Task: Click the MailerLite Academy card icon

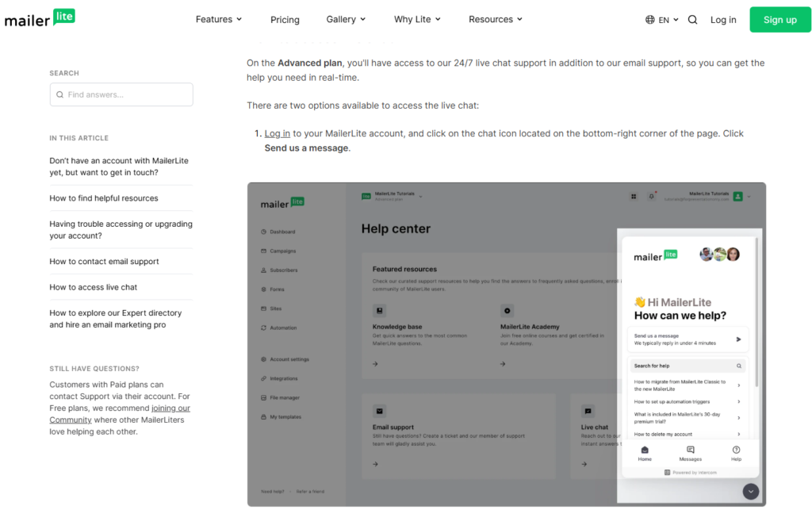Action: point(507,311)
